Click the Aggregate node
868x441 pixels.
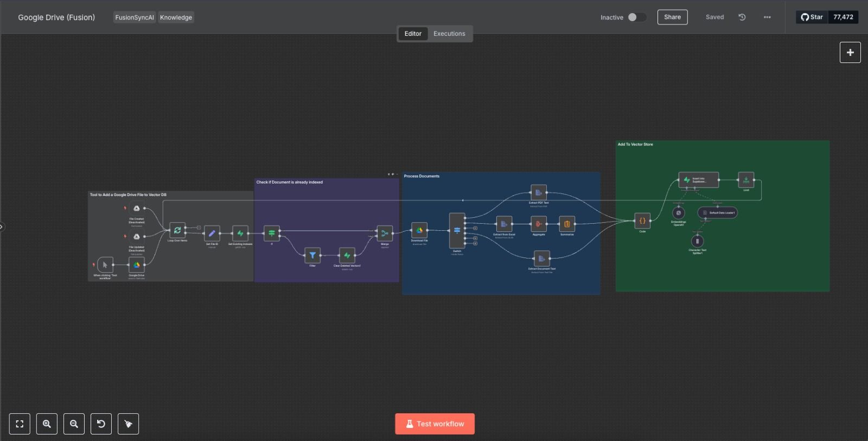(x=539, y=224)
